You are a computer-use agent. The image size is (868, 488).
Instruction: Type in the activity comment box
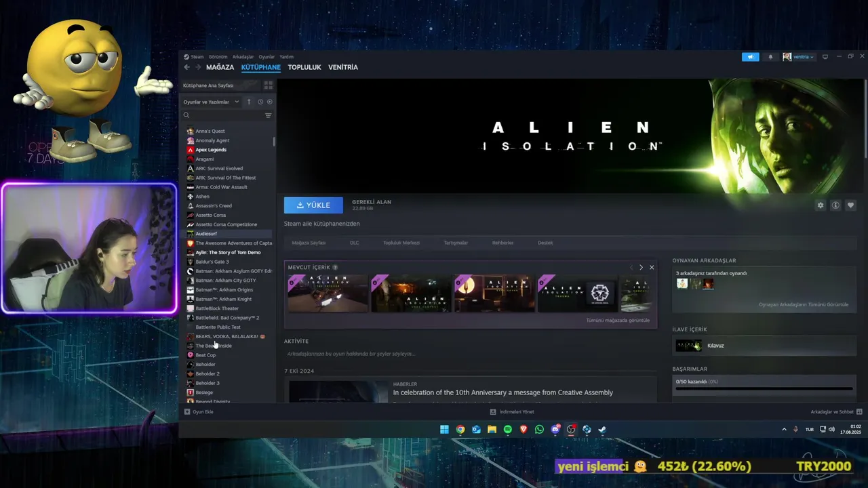(x=469, y=354)
